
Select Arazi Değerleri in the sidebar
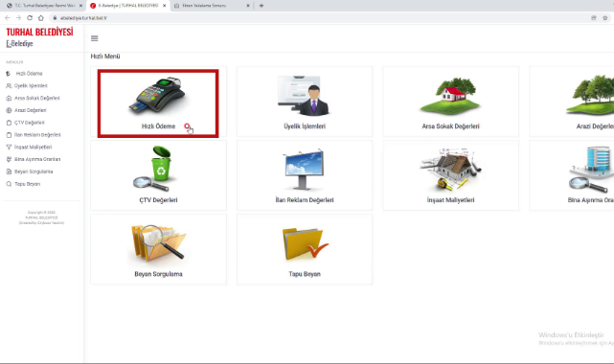[26, 110]
